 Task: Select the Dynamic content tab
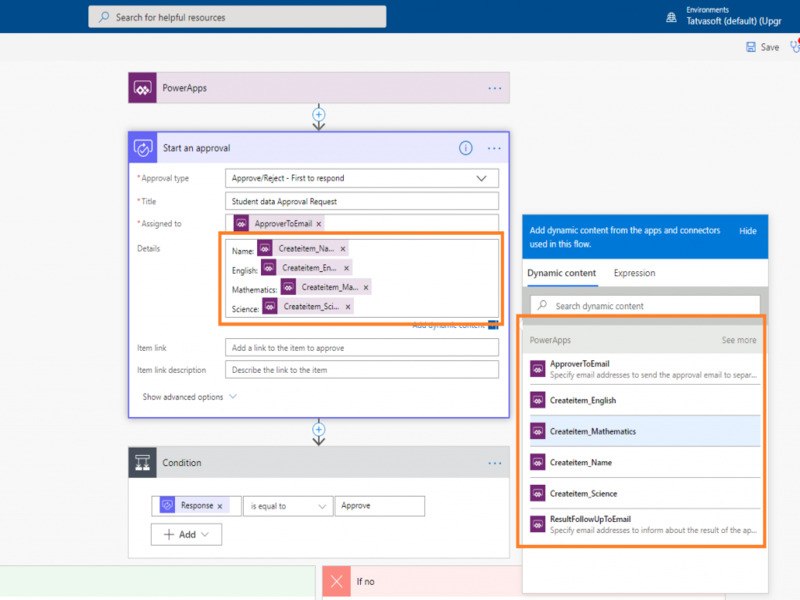(561, 273)
